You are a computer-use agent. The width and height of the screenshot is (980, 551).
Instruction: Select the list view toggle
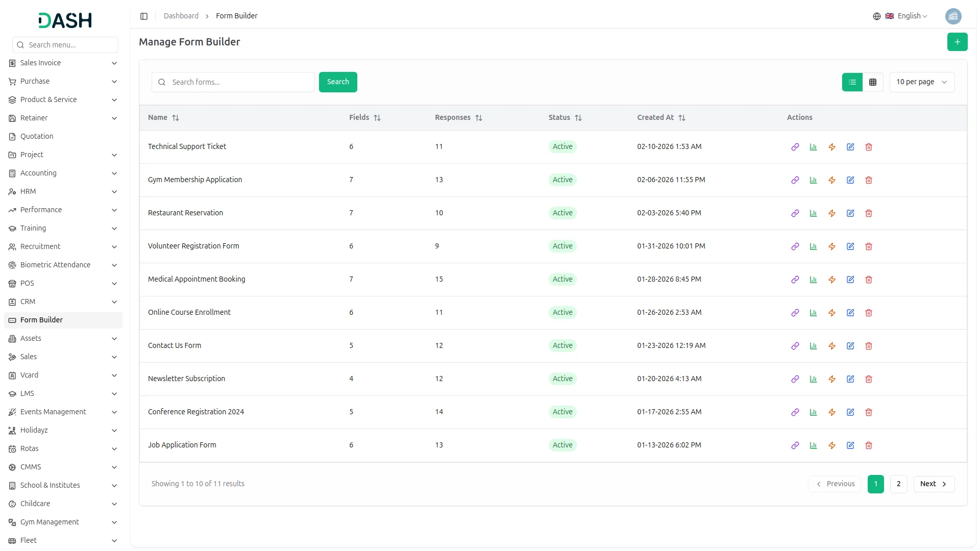(x=852, y=82)
